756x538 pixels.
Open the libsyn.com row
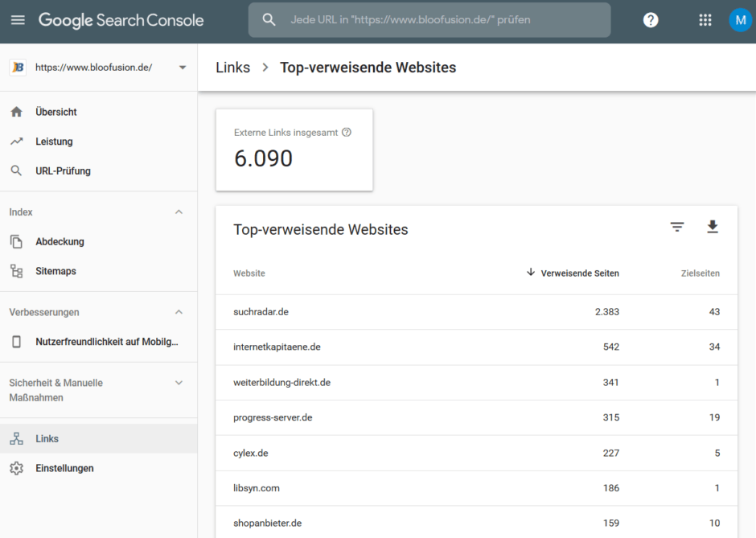tap(476, 488)
